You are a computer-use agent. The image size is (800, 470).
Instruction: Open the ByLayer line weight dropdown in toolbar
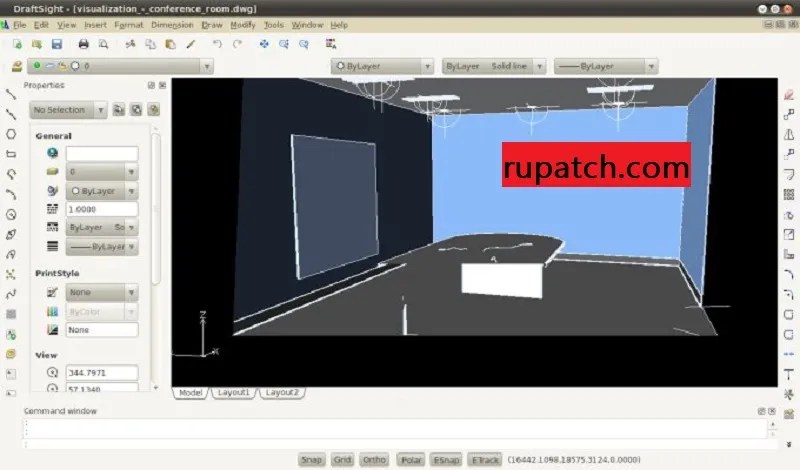(606, 66)
